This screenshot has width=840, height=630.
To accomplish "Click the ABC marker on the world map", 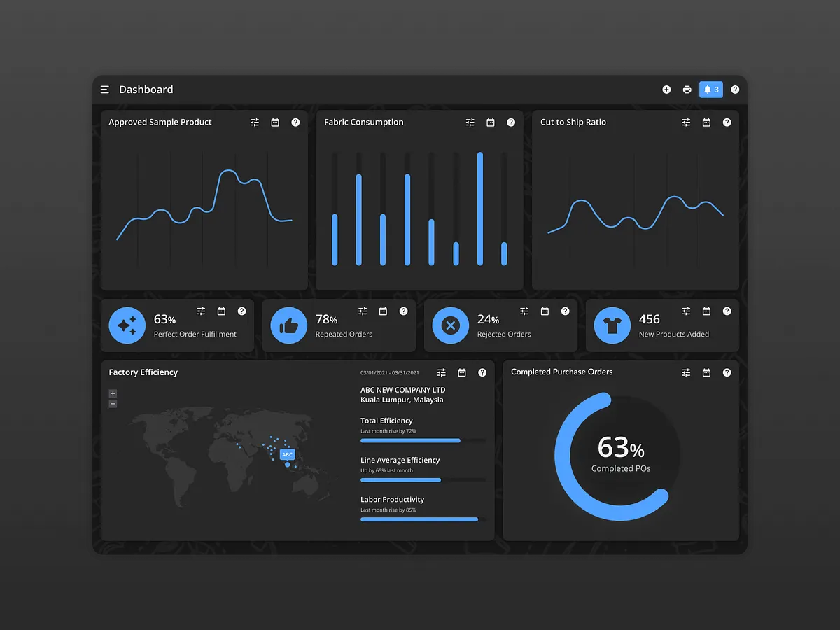I will pos(287,454).
